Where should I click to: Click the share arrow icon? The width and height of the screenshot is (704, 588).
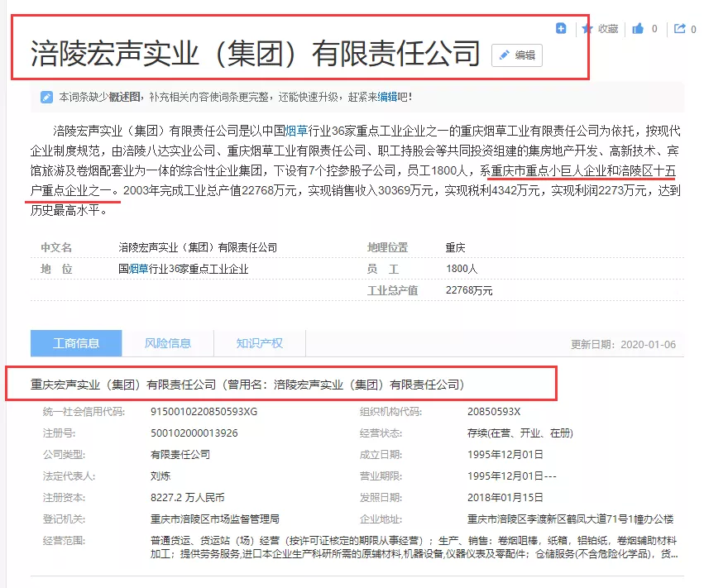[680, 29]
